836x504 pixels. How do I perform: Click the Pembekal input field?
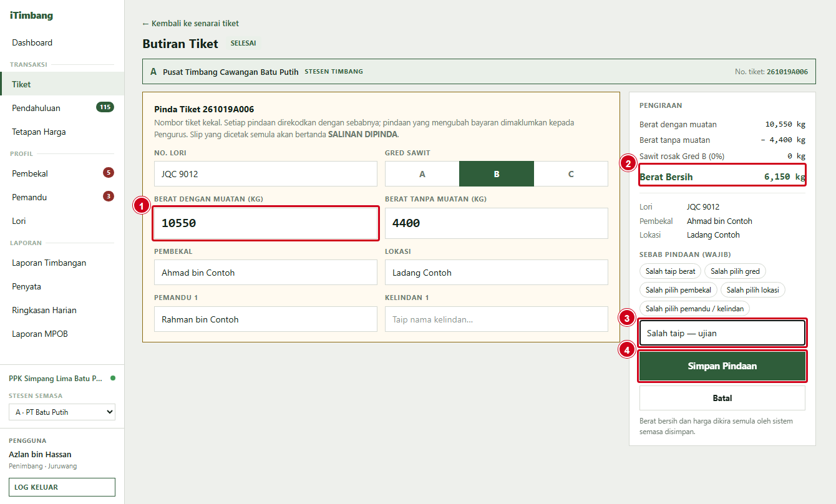266,273
